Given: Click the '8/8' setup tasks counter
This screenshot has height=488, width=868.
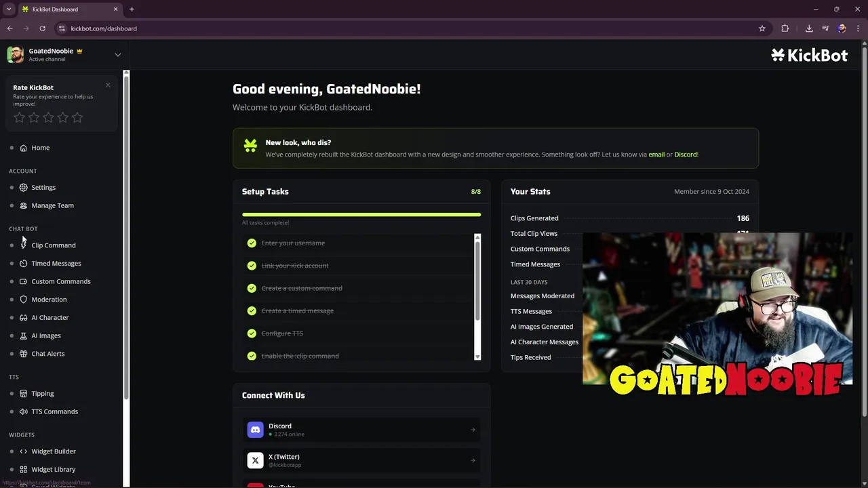Looking at the screenshot, I should pyautogui.click(x=476, y=192).
